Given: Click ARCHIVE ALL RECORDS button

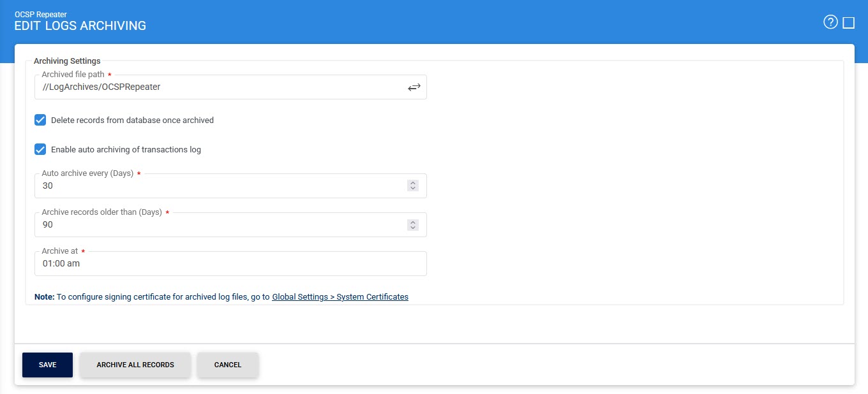Looking at the screenshot, I should coord(135,365).
